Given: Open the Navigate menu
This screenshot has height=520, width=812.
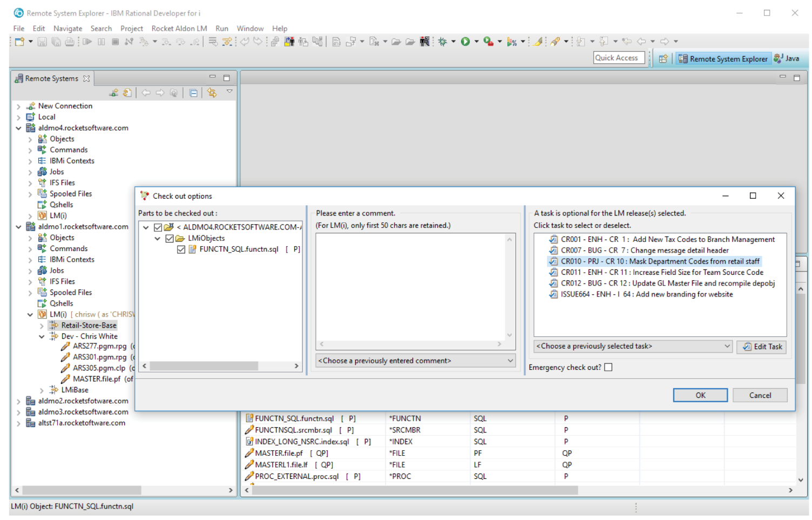Looking at the screenshot, I should (68, 29).
